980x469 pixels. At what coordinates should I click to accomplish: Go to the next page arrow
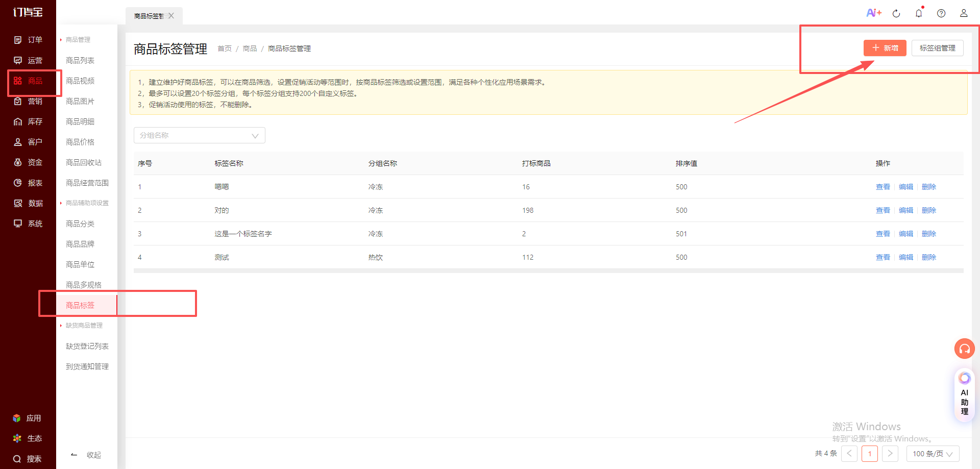890,454
